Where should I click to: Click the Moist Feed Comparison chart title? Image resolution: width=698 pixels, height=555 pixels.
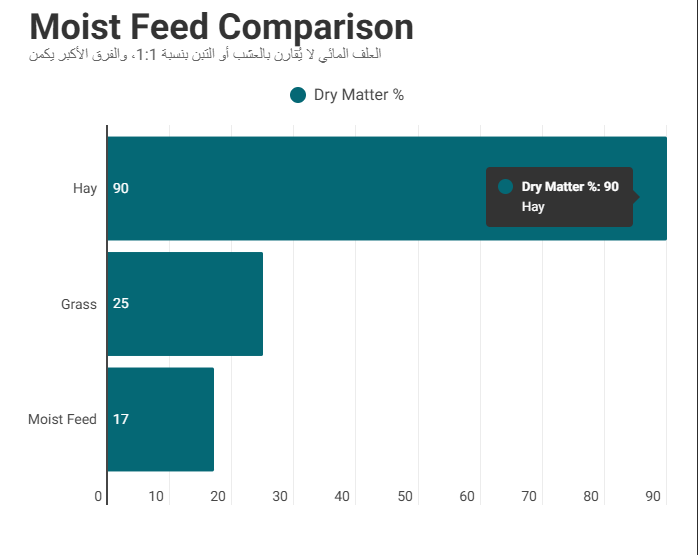tap(221, 27)
